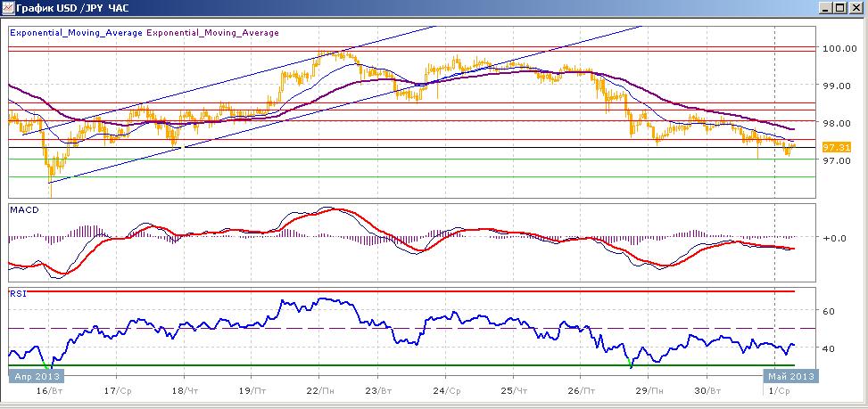This screenshot has width=868, height=409.
Task: Click the 100.00 price scale label
Action: coord(838,48)
